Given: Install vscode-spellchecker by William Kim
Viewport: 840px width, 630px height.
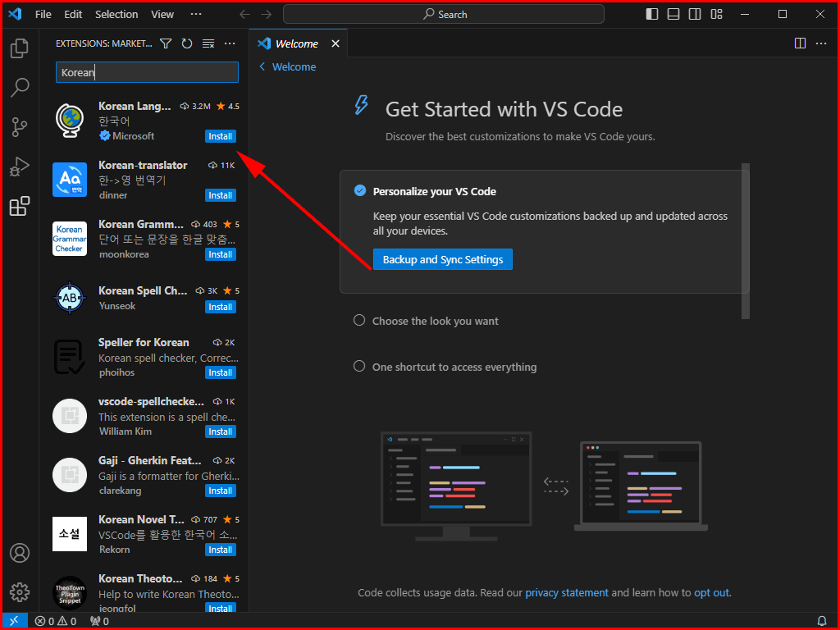Looking at the screenshot, I should (x=220, y=431).
